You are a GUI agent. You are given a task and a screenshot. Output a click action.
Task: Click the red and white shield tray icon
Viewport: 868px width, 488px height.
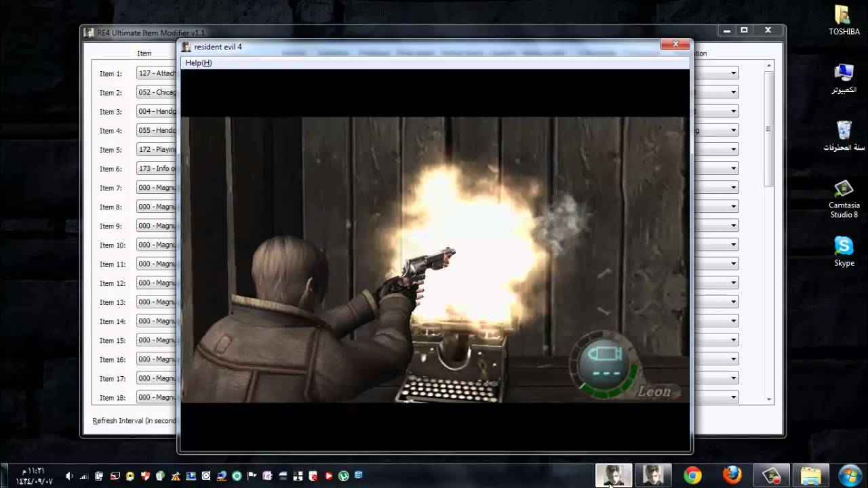click(x=145, y=476)
